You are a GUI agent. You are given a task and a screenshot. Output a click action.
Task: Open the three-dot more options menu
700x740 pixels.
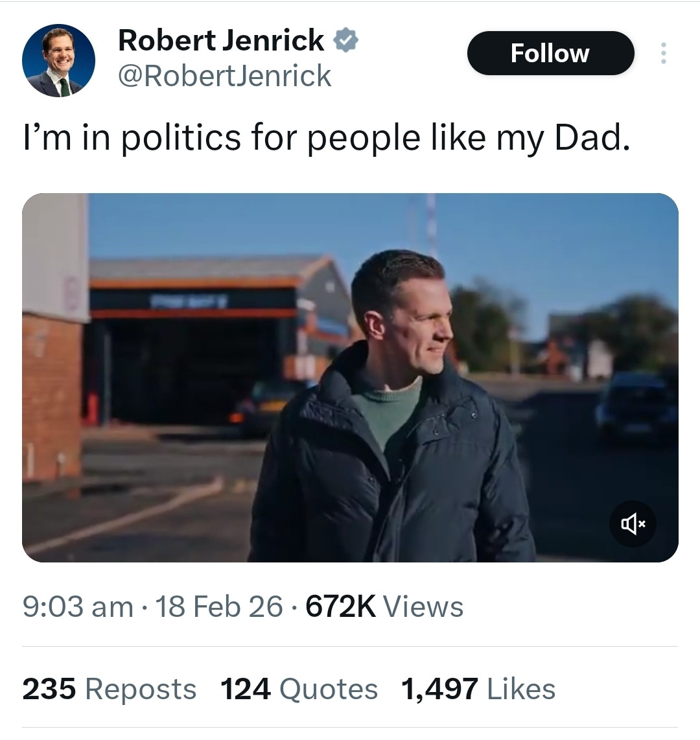[x=662, y=53]
